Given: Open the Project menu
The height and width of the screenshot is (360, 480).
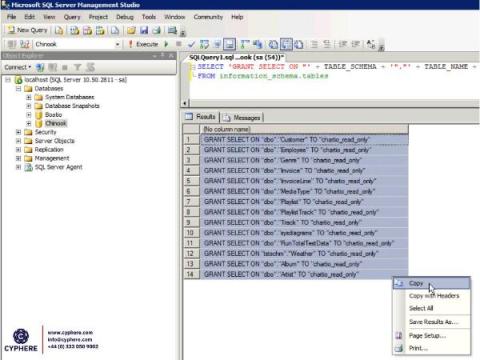Looking at the screenshot, I should [x=98, y=17].
